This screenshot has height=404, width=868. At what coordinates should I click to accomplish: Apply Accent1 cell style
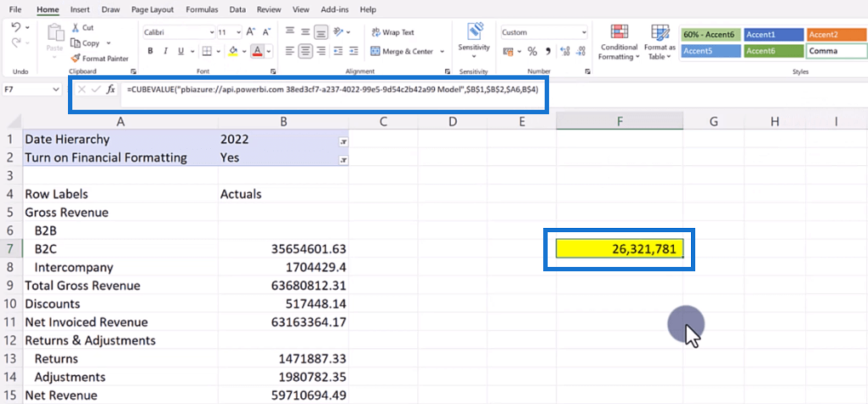click(x=773, y=35)
